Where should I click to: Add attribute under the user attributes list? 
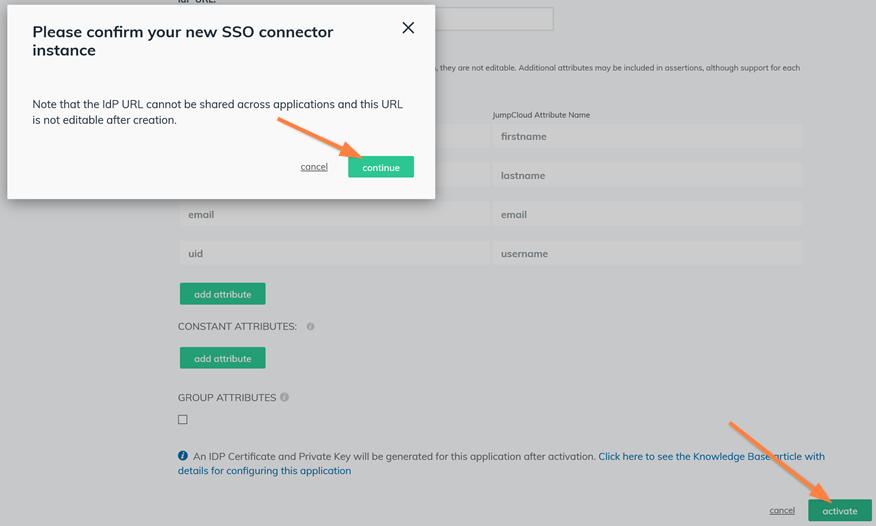pos(222,294)
